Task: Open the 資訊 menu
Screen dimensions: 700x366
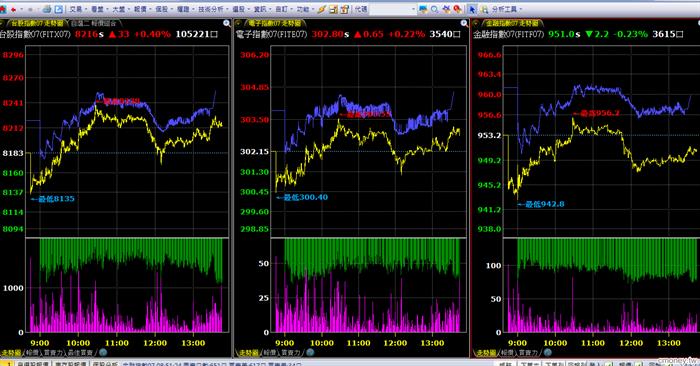Action: [260, 9]
